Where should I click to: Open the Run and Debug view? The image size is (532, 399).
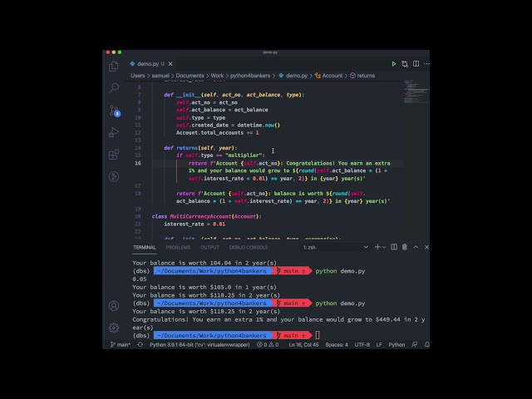tap(114, 132)
